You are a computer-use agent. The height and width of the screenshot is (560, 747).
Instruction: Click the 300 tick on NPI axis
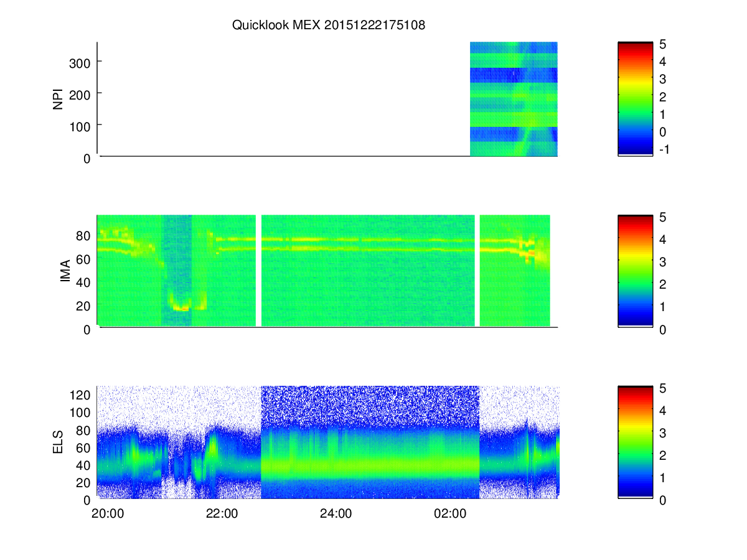point(80,62)
